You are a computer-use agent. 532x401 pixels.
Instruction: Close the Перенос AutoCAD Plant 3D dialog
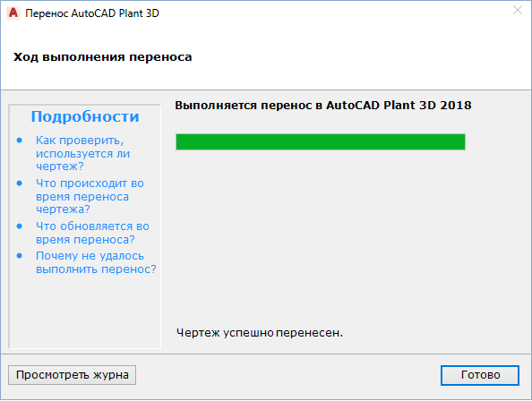click(518, 10)
